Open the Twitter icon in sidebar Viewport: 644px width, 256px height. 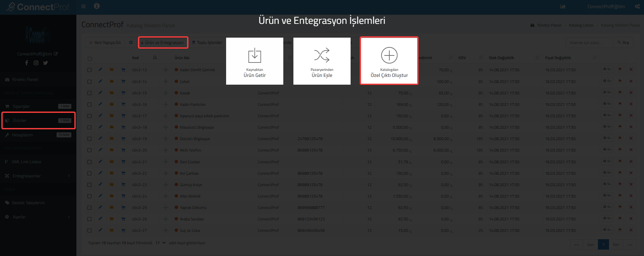(45, 63)
